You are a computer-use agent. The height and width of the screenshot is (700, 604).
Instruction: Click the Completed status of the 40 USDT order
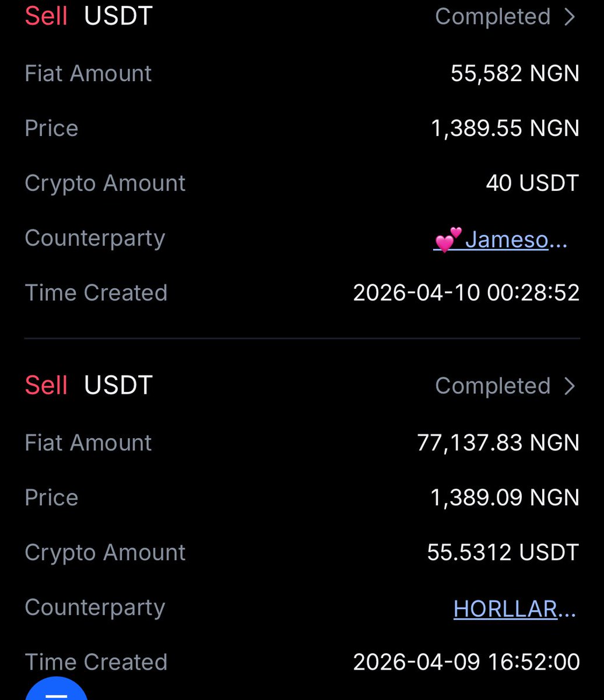click(x=493, y=17)
